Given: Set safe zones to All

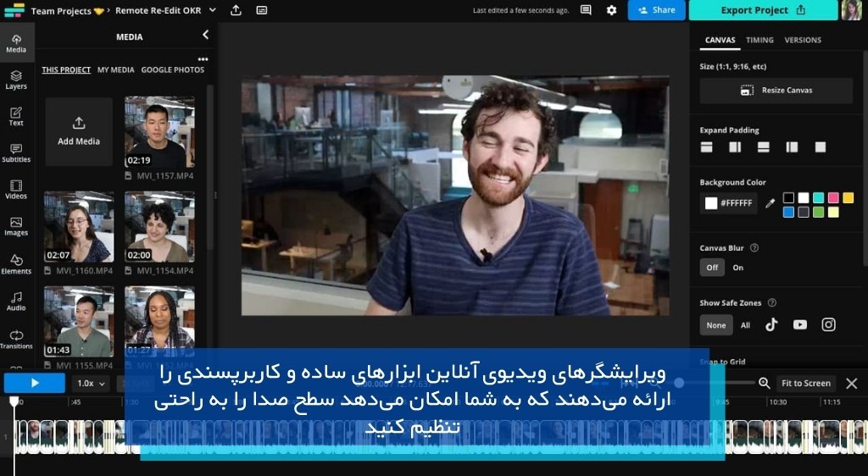Looking at the screenshot, I should [745, 325].
